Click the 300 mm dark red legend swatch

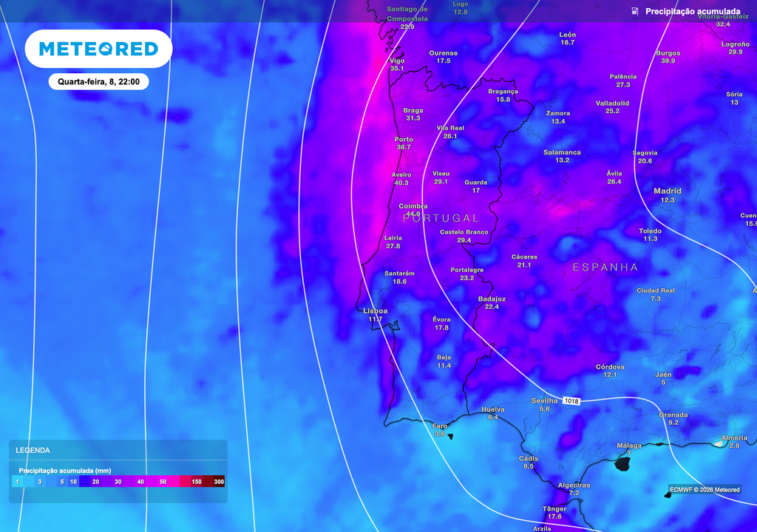pos(219,482)
